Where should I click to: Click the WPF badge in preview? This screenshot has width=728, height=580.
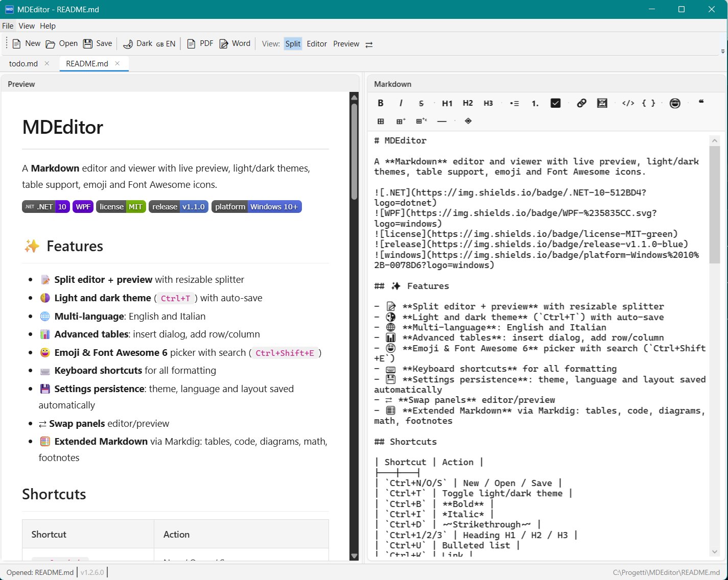(83, 207)
